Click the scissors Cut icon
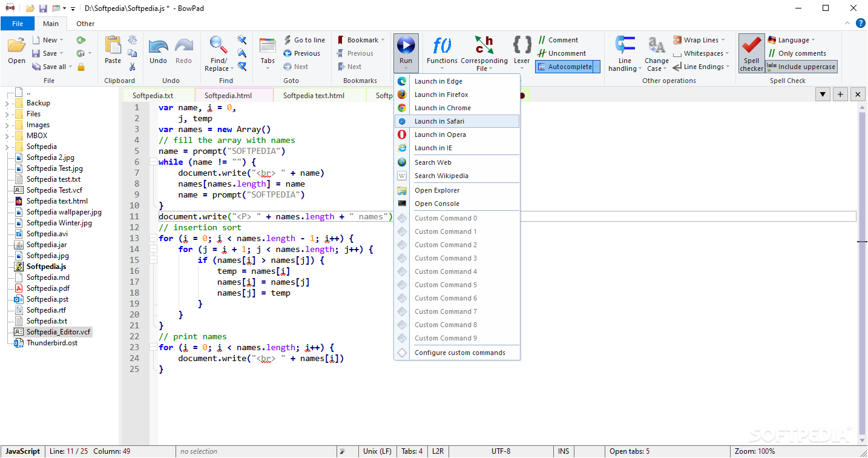The image size is (868, 458). pyautogui.click(x=132, y=67)
